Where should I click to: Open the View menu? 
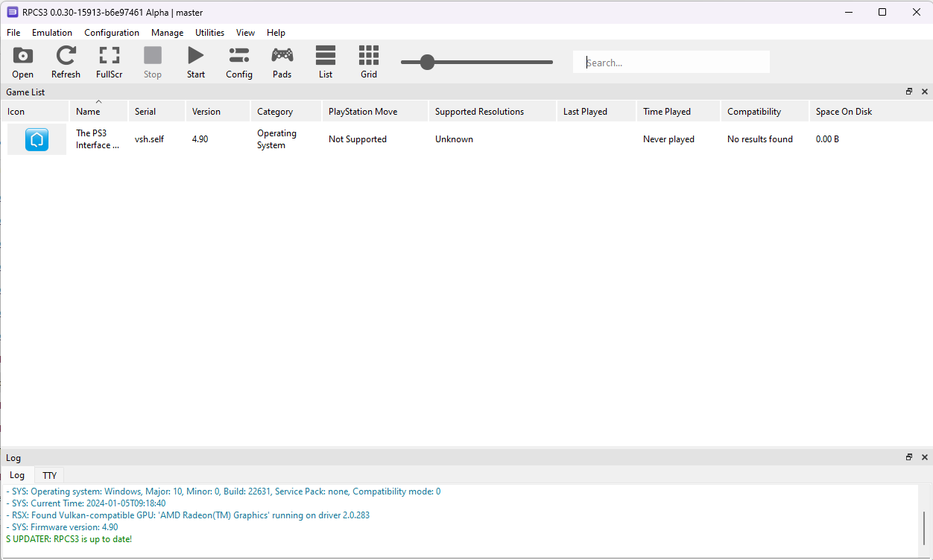(246, 33)
